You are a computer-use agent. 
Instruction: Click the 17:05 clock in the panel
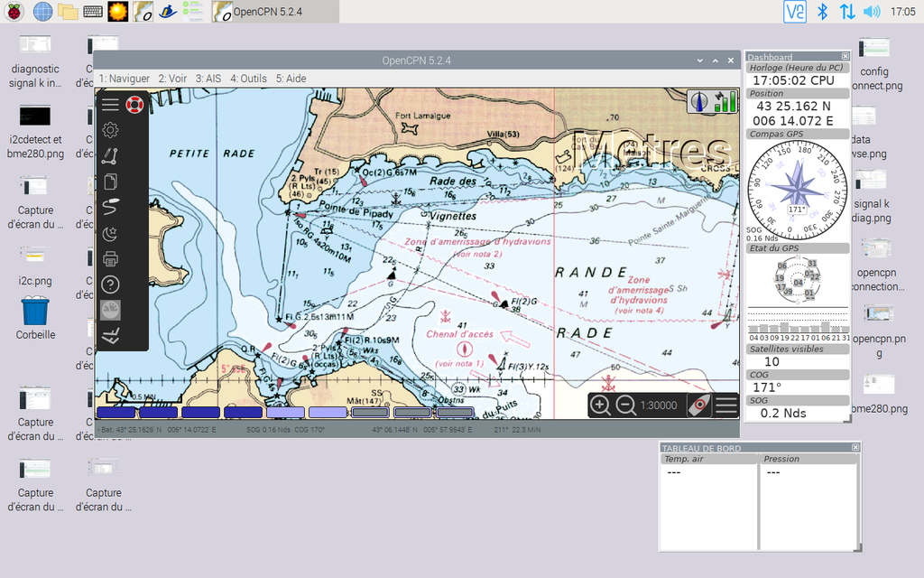tap(902, 11)
